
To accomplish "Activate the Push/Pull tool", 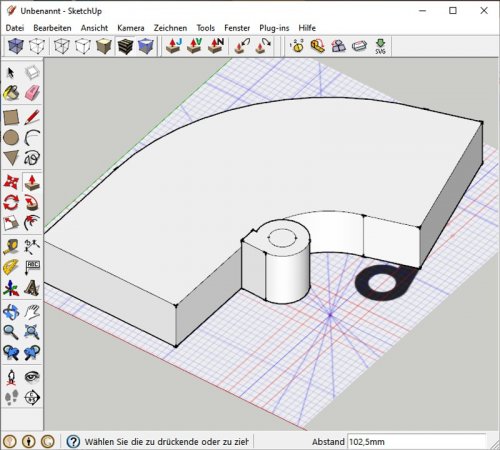I will 32,182.
